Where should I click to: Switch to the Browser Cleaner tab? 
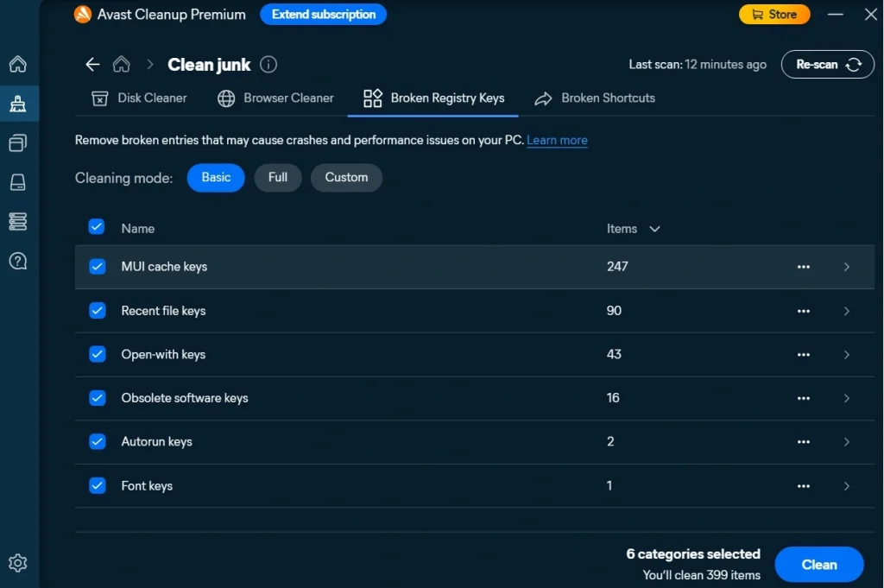point(275,98)
